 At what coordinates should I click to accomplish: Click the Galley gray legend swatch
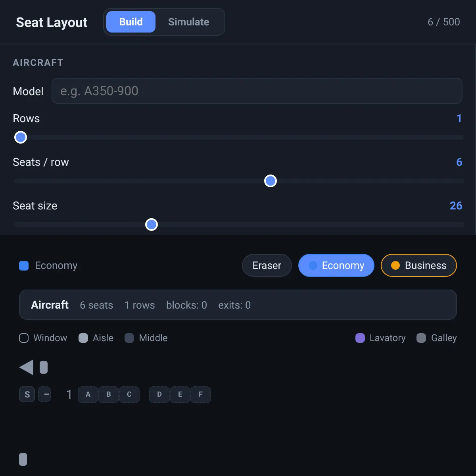point(421,338)
